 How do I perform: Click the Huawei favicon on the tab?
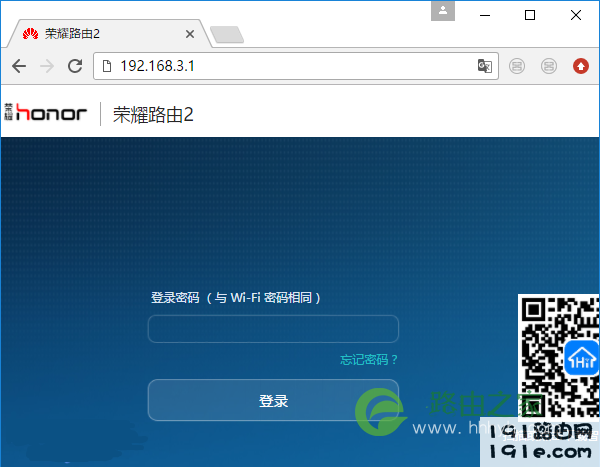30,34
